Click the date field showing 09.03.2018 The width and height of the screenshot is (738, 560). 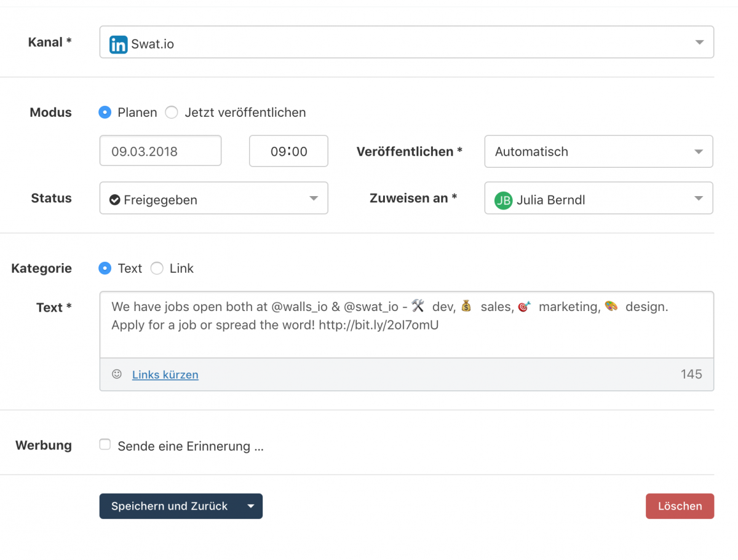point(161,151)
